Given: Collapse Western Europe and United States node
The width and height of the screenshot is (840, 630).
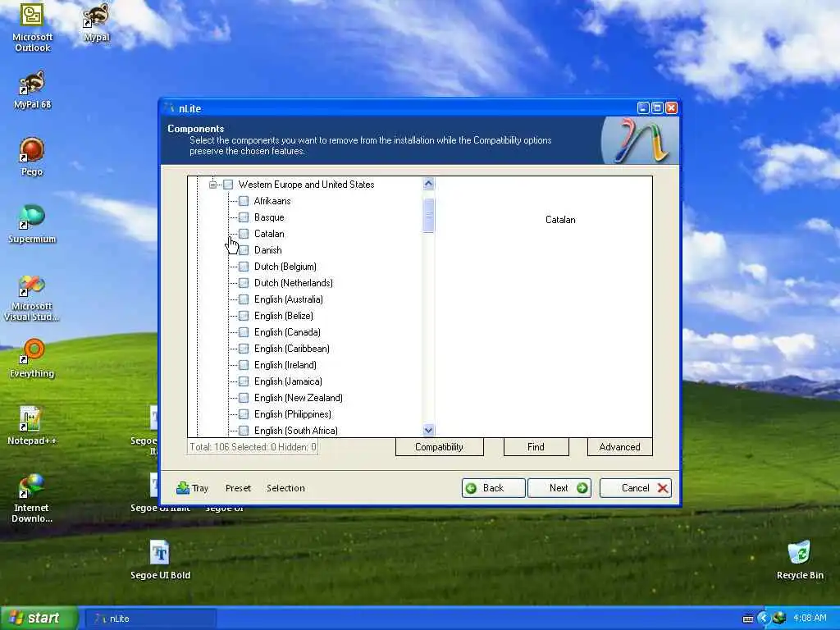Looking at the screenshot, I should (x=212, y=185).
